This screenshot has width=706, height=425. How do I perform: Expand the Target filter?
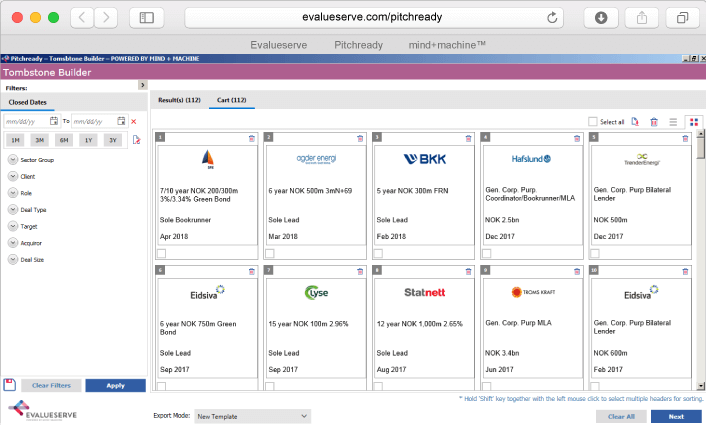click(13, 226)
